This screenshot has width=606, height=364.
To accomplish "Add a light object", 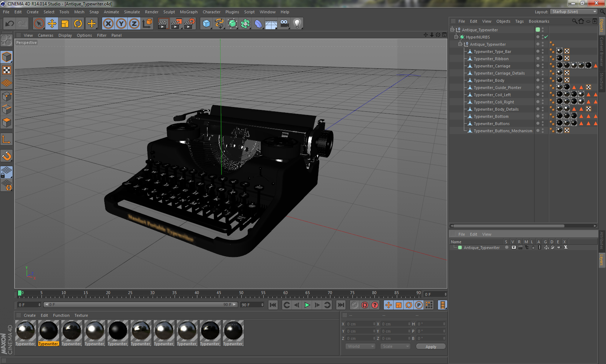I will coord(297,24).
